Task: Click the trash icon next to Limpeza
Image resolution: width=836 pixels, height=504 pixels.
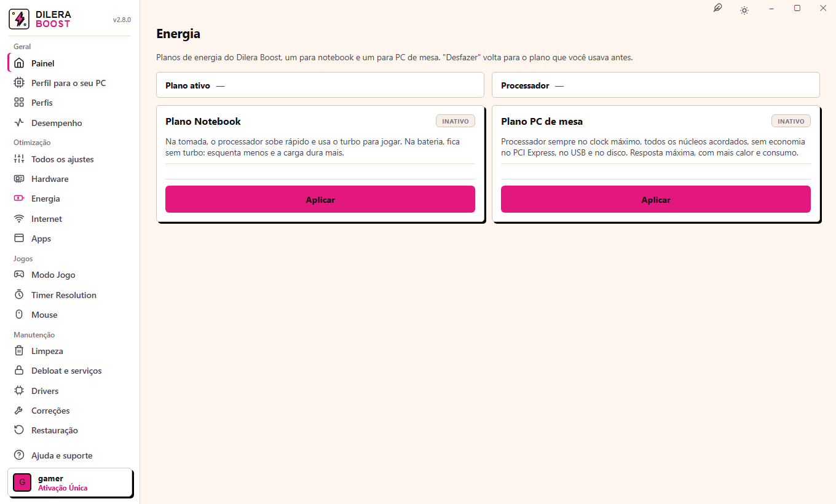Action: coord(19,351)
